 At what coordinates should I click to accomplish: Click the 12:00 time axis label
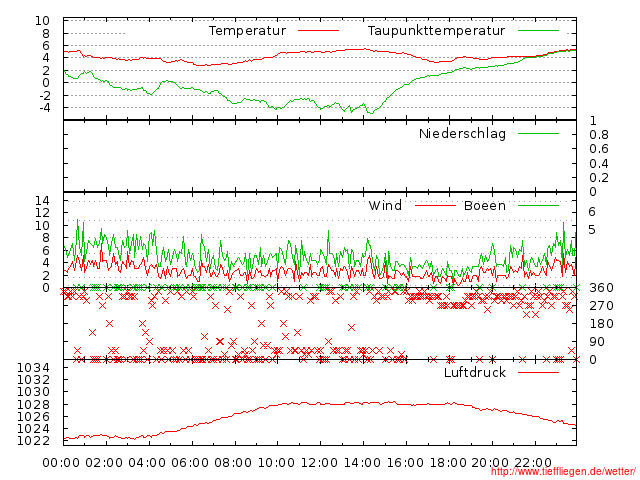pyautogui.click(x=319, y=463)
